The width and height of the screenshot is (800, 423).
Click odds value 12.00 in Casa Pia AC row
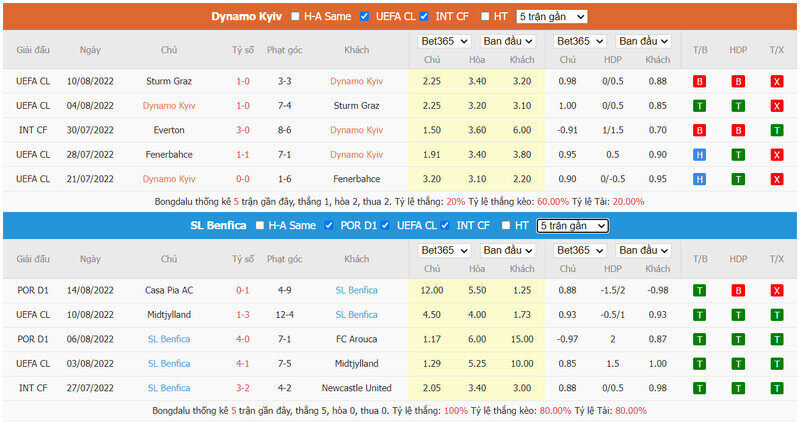pos(432,290)
